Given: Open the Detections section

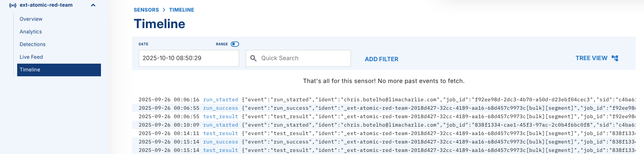Looking at the screenshot, I should 33,44.
